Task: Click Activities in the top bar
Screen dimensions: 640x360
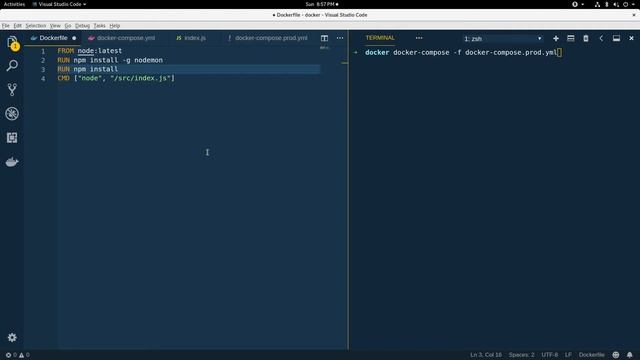Action: coord(14,4)
